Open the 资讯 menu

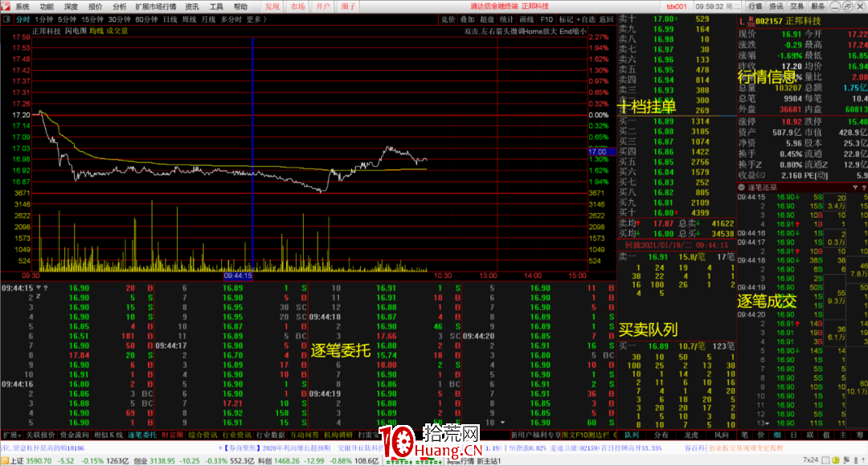click(192, 6)
